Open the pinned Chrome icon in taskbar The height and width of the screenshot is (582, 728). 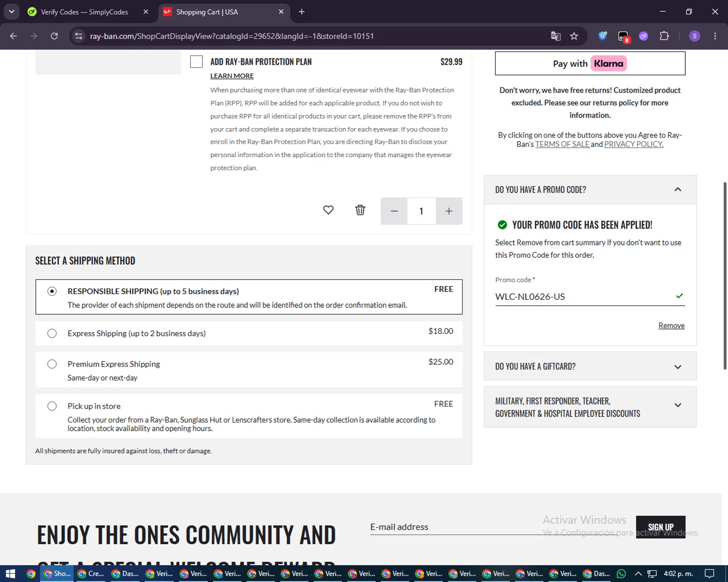[x=31, y=574]
